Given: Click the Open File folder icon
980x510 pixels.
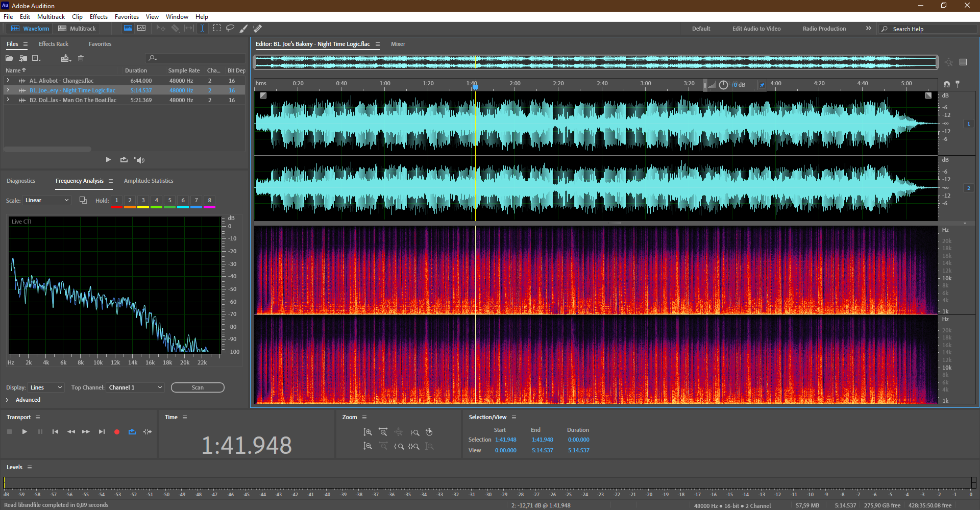Looking at the screenshot, I should (x=9, y=58).
